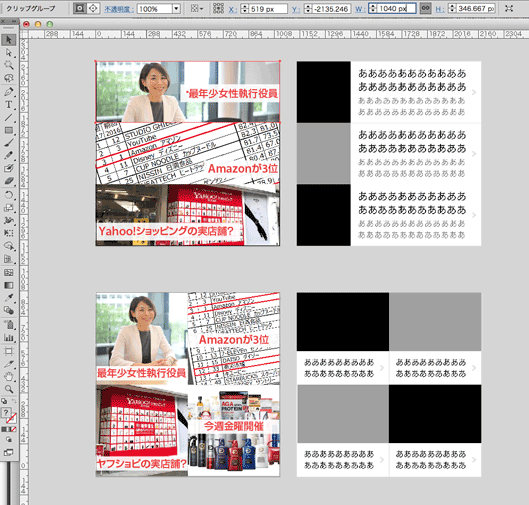Select the Type tool

click(x=9, y=105)
